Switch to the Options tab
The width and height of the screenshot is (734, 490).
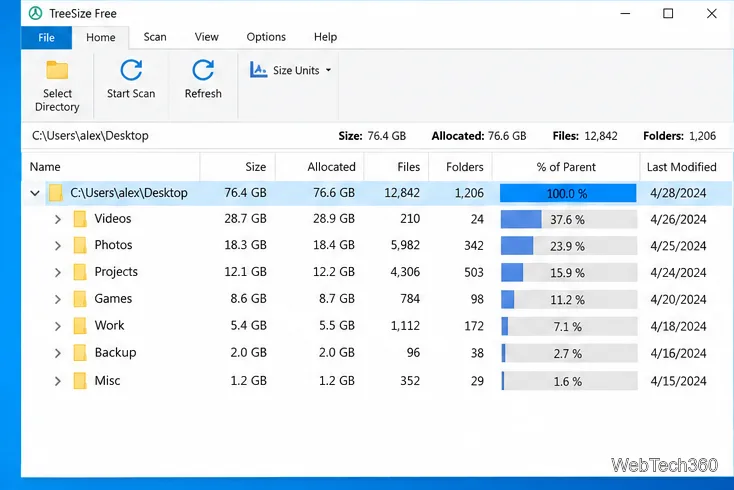266,37
